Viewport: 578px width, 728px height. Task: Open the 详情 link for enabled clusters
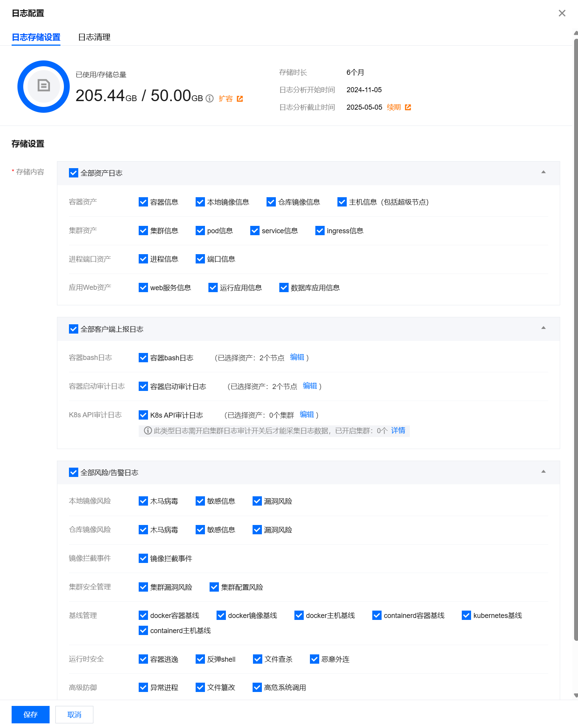pyautogui.click(x=398, y=430)
